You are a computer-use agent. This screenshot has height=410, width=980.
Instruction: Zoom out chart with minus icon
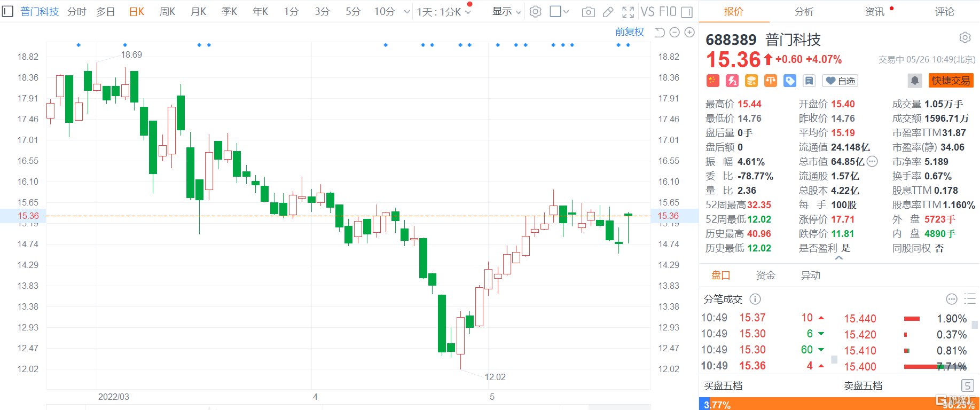point(675,33)
